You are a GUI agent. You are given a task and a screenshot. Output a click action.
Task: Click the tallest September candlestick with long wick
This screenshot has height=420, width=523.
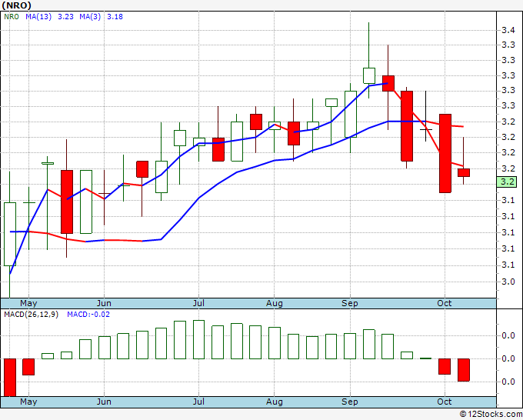(369, 60)
